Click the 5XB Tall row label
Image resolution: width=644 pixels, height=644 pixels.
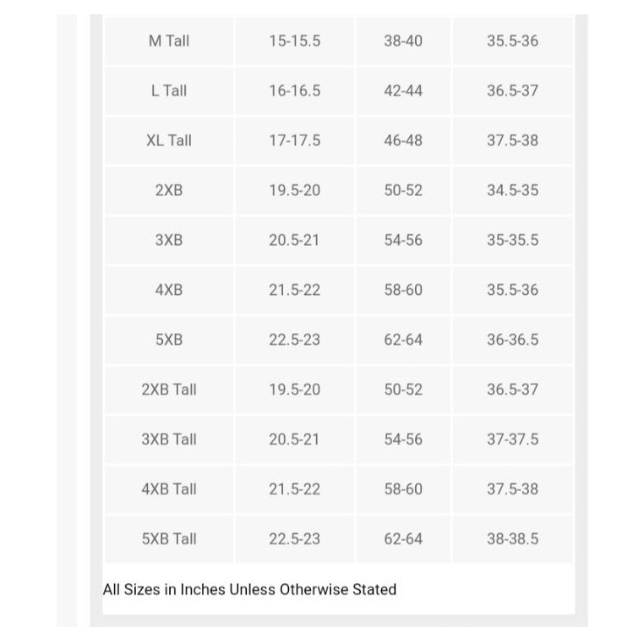point(169,538)
